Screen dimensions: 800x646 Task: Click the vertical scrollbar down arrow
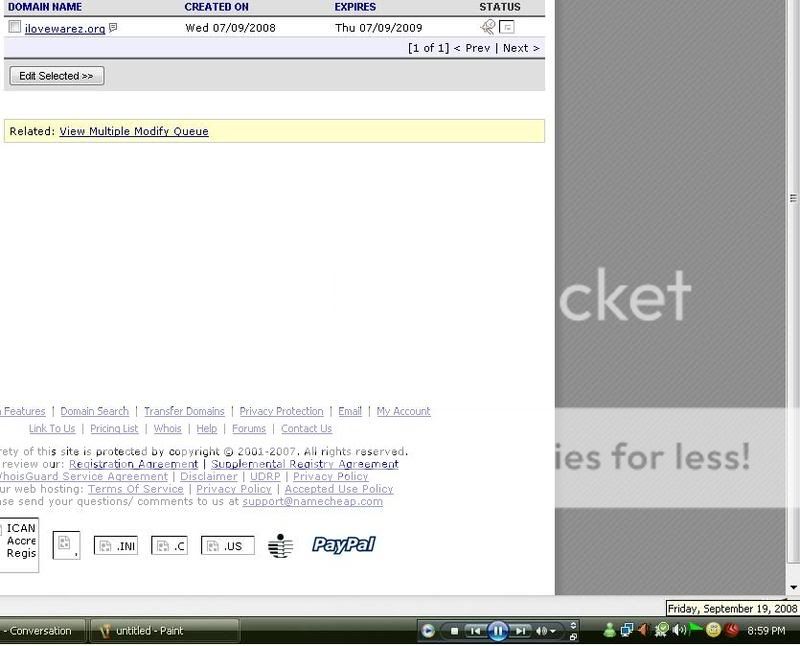coord(794,587)
